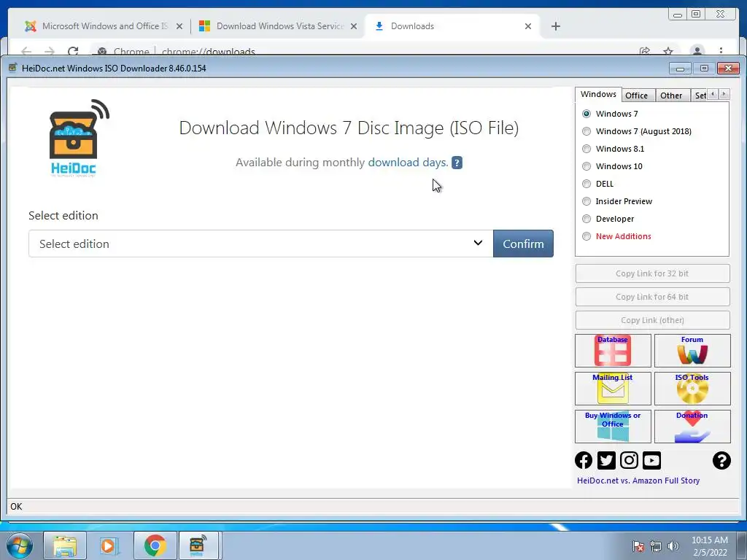
Task: Open the download days link
Action: click(408, 163)
